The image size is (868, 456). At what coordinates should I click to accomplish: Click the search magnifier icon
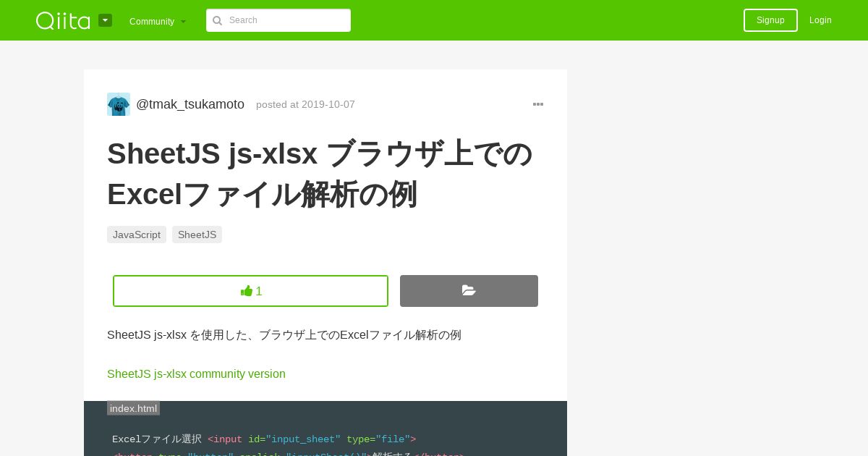click(x=217, y=20)
